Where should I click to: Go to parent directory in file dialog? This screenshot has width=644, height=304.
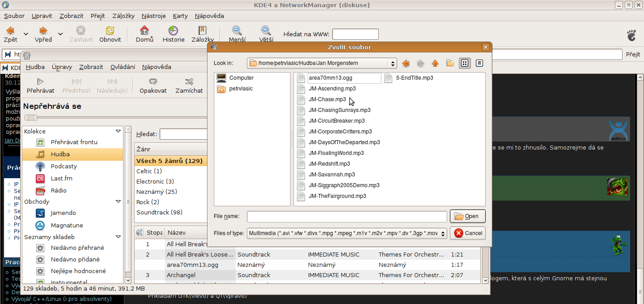coord(435,63)
